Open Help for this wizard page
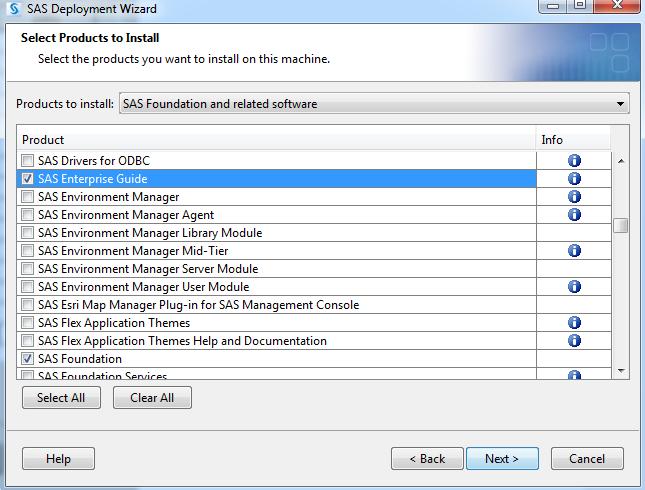Viewport: 645px width, 490px height. click(x=58, y=458)
